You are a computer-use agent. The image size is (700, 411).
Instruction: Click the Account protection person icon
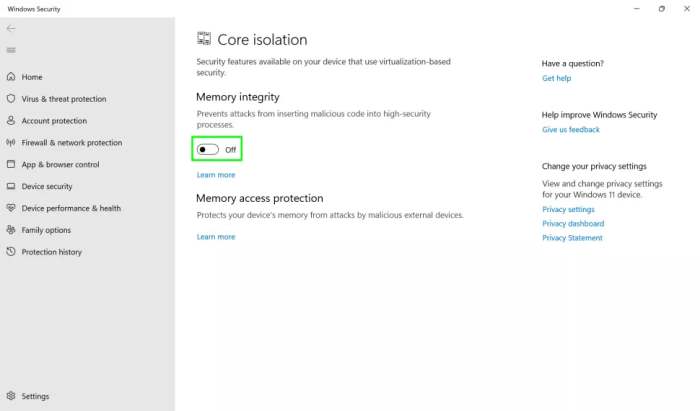(11, 121)
